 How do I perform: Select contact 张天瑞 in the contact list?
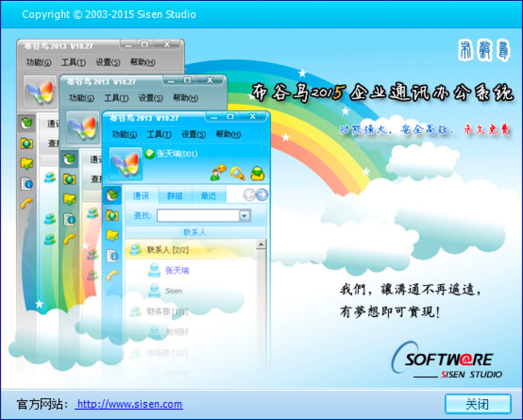click(177, 271)
